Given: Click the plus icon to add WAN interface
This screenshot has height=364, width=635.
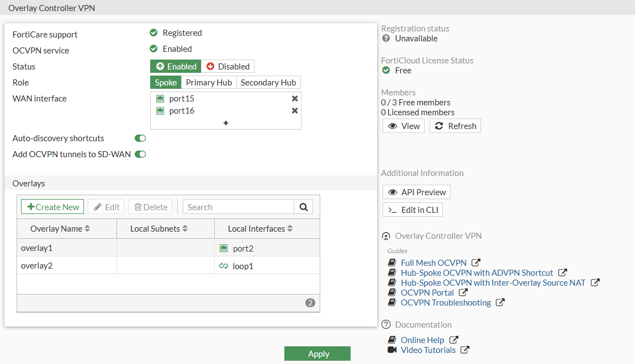Looking at the screenshot, I should pos(226,123).
